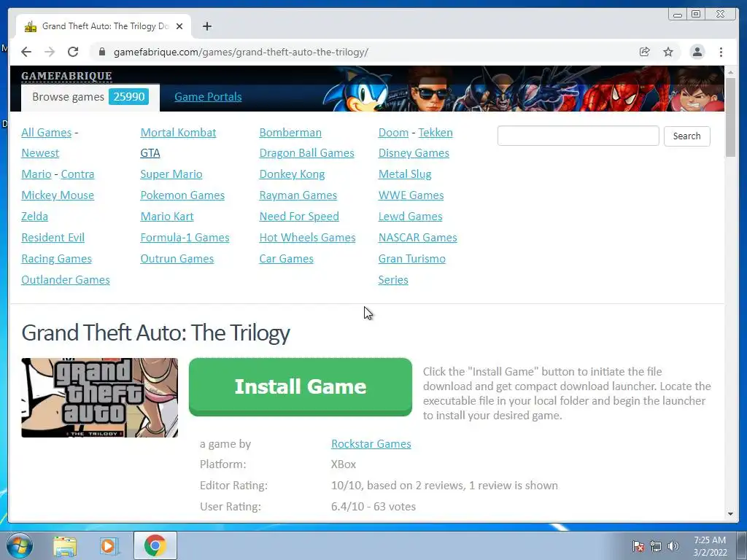Open the NASCAR Games link
The width and height of the screenshot is (747, 560).
[x=418, y=237]
